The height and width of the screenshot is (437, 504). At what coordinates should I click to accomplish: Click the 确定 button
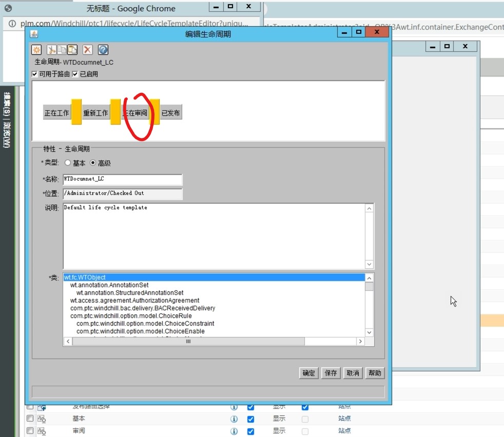tap(308, 373)
